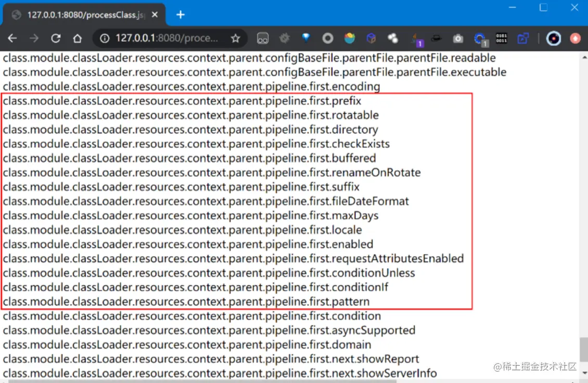Click the line ending in first.conditionUnless
Screen dimensions: 588x383
coord(209,273)
